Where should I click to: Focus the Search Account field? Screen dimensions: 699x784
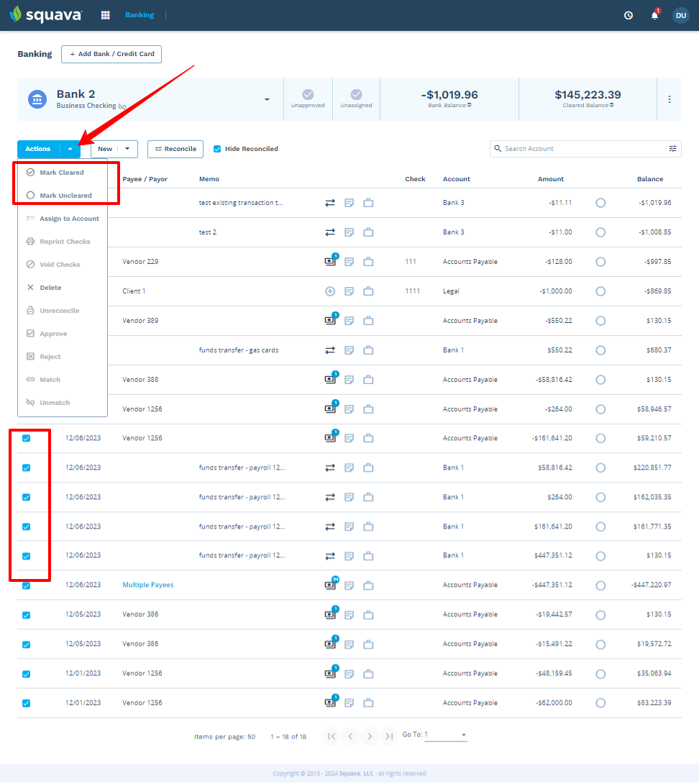point(580,148)
